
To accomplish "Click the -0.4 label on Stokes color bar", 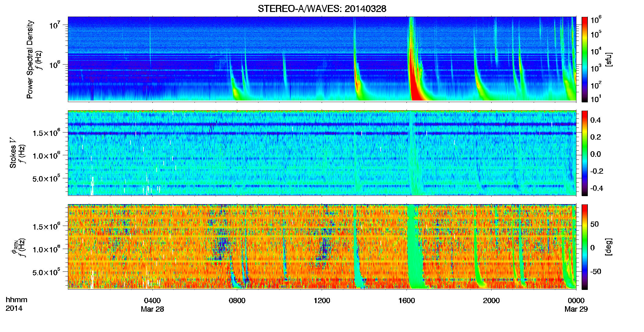I will (597, 188).
